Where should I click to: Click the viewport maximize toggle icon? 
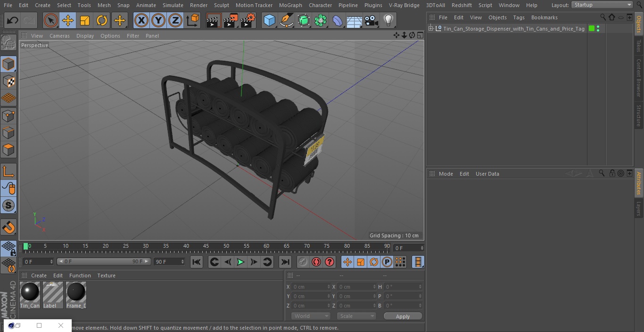point(420,35)
